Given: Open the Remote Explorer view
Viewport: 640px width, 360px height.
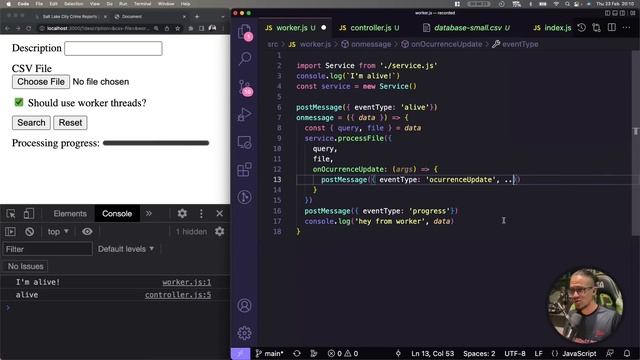Looking at the screenshot, I should pyautogui.click(x=244, y=142).
